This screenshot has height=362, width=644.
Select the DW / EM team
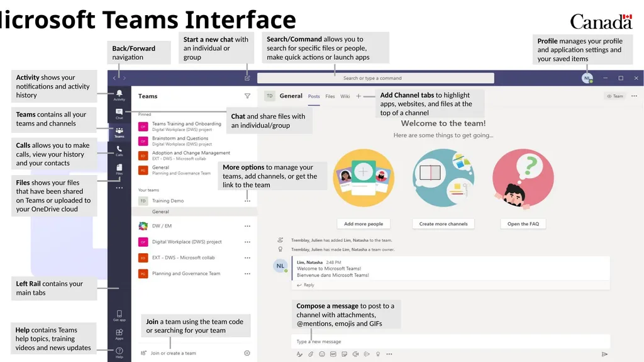194,226
